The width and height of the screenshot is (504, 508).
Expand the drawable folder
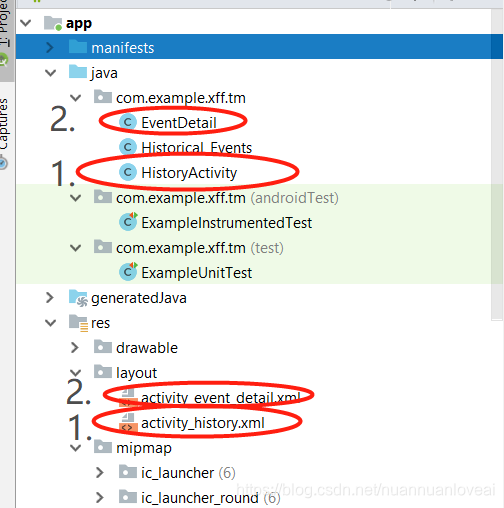pyautogui.click(x=75, y=348)
